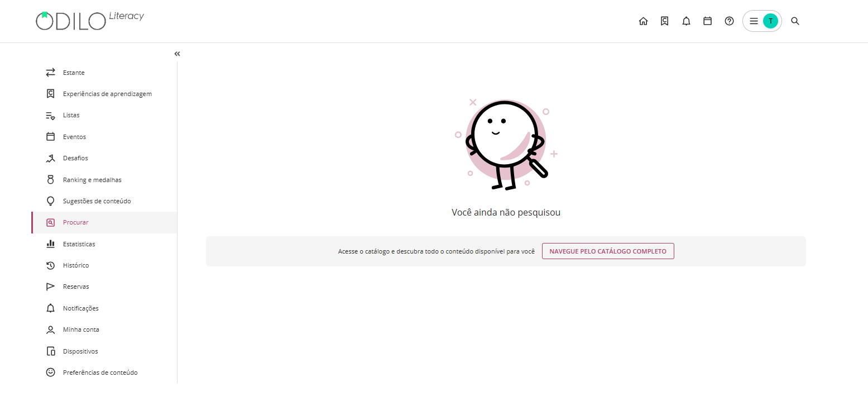868x401 pixels.
Task: Click the home icon in top bar
Action: pos(643,21)
